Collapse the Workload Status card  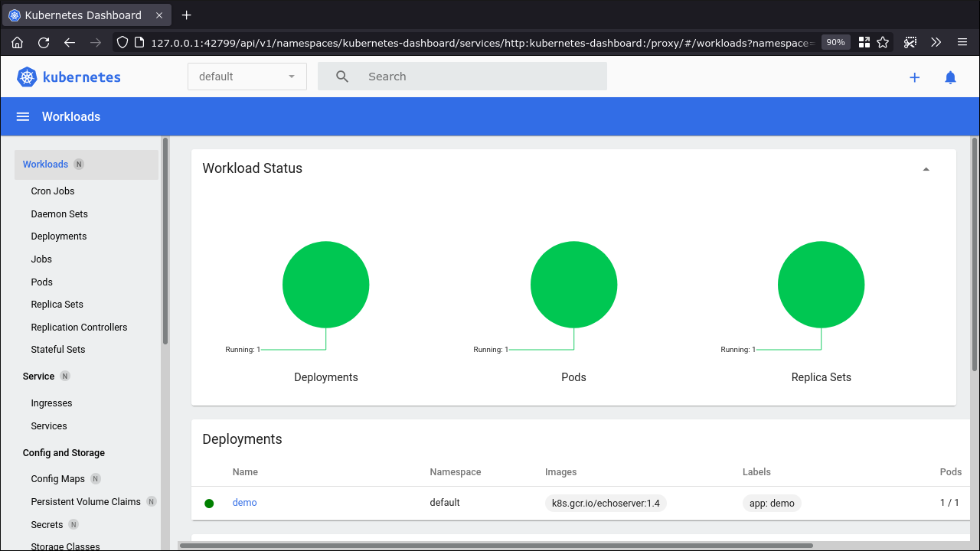tap(926, 168)
